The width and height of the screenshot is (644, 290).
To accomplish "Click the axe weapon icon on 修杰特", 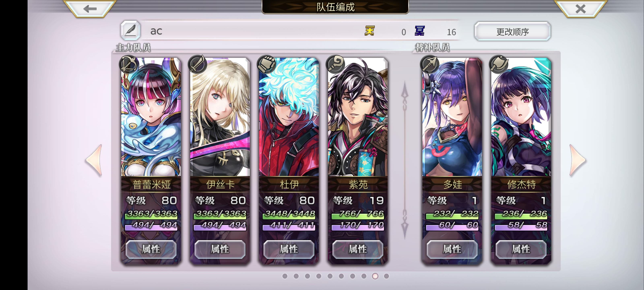I will (499, 64).
